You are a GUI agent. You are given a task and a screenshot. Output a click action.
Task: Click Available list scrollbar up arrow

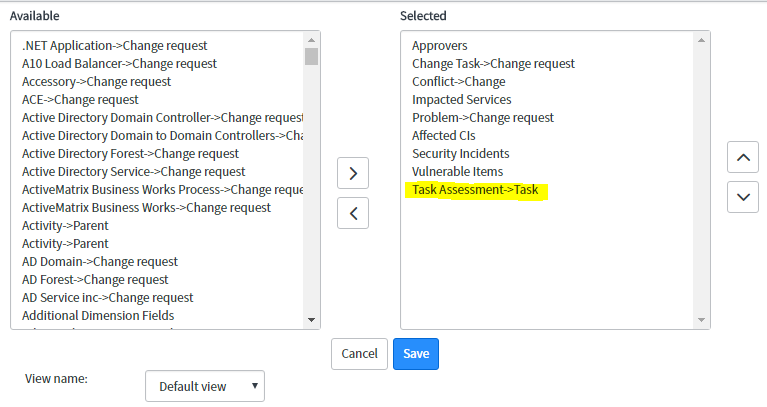pos(311,40)
